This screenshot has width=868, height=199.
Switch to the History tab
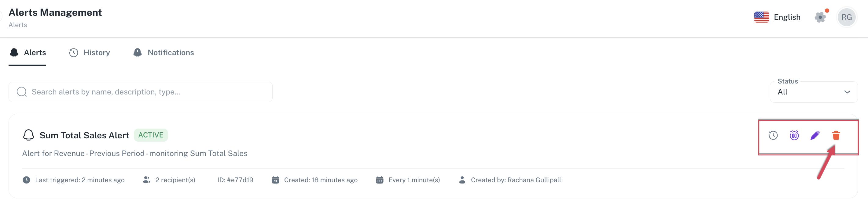pyautogui.click(x=89, y=52)
